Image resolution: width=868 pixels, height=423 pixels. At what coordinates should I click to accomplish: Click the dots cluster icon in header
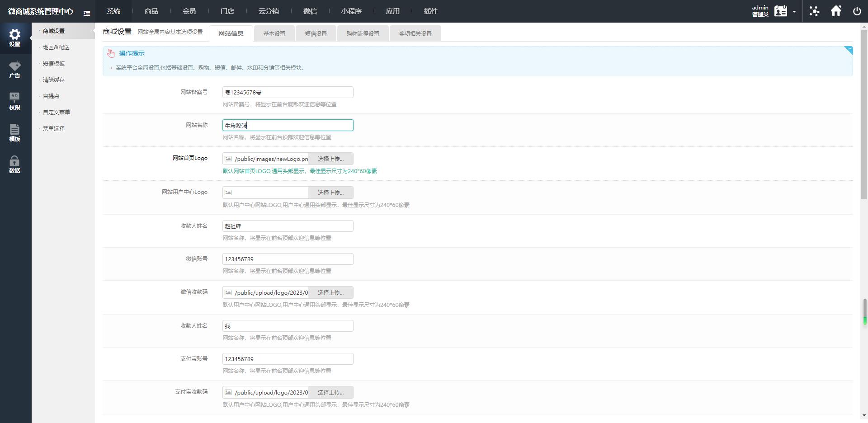(x=814, y=11)
